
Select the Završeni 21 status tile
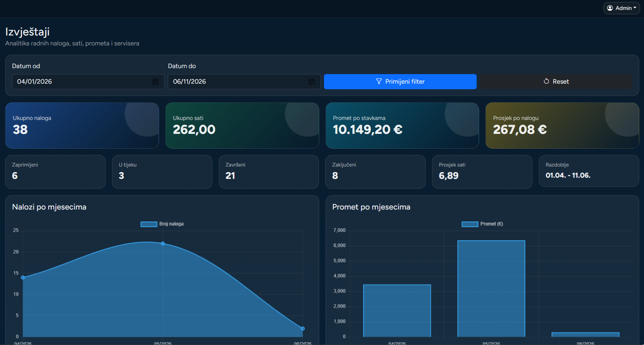pos(269,172)
